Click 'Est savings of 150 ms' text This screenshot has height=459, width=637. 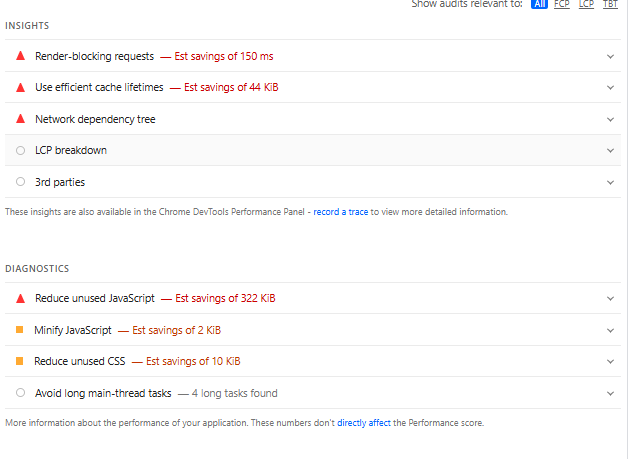click(x=224, y=56)
